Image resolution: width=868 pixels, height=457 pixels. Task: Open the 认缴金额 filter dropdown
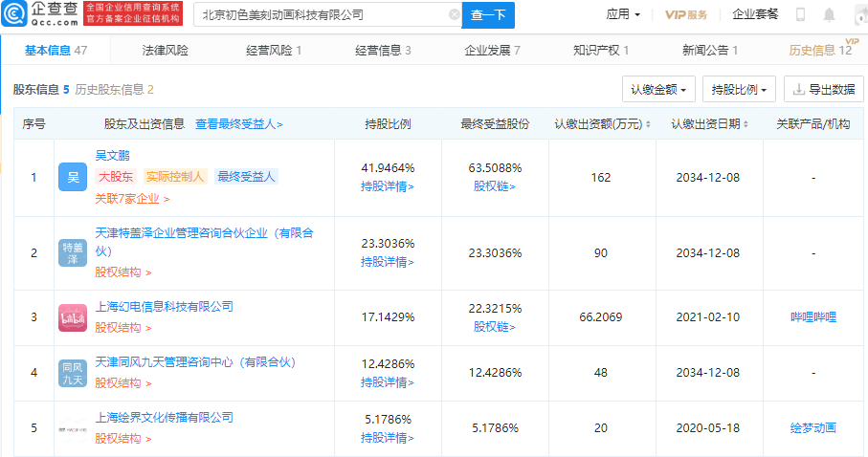click(x=658, y=90)
